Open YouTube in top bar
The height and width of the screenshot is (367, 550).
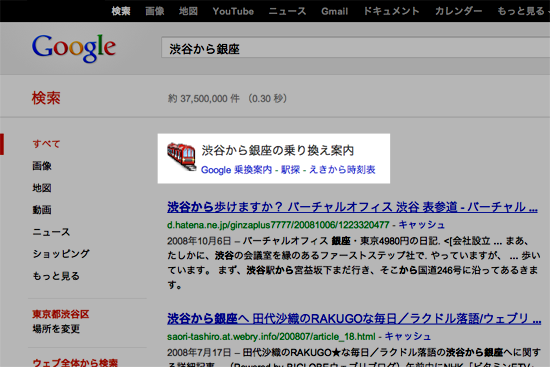pos(233,11)
